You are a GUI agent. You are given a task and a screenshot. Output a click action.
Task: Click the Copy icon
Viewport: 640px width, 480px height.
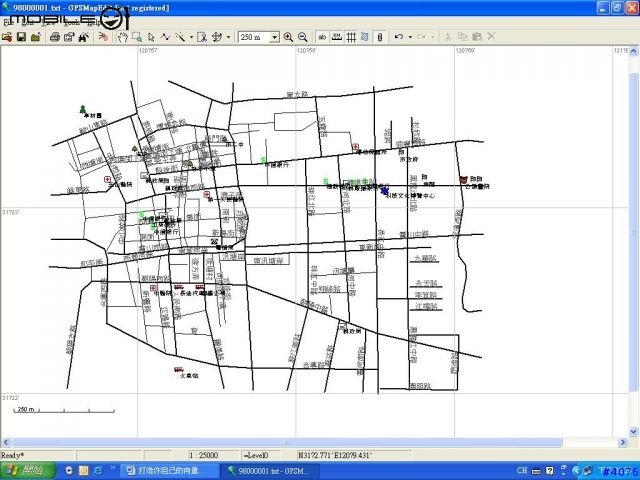click(462, 37)
